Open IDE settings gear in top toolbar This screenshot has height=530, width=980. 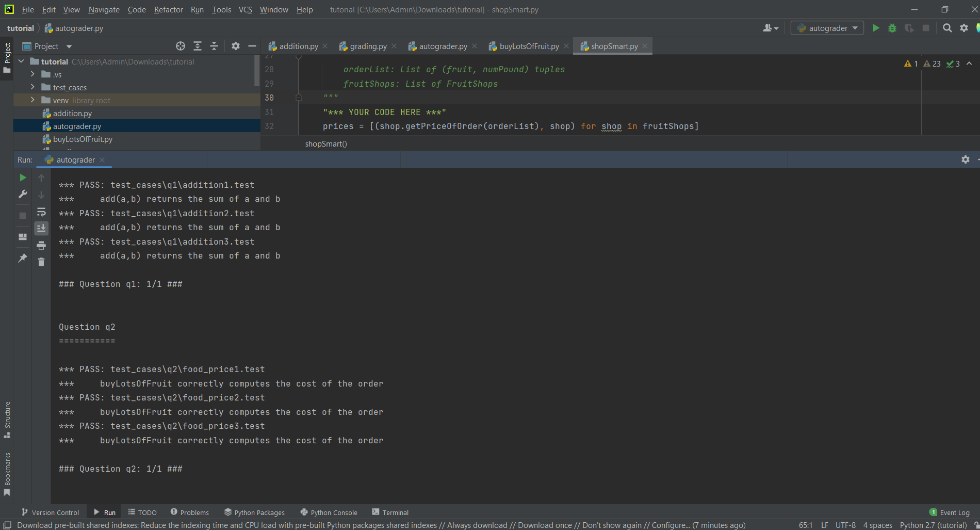[963, 28]
